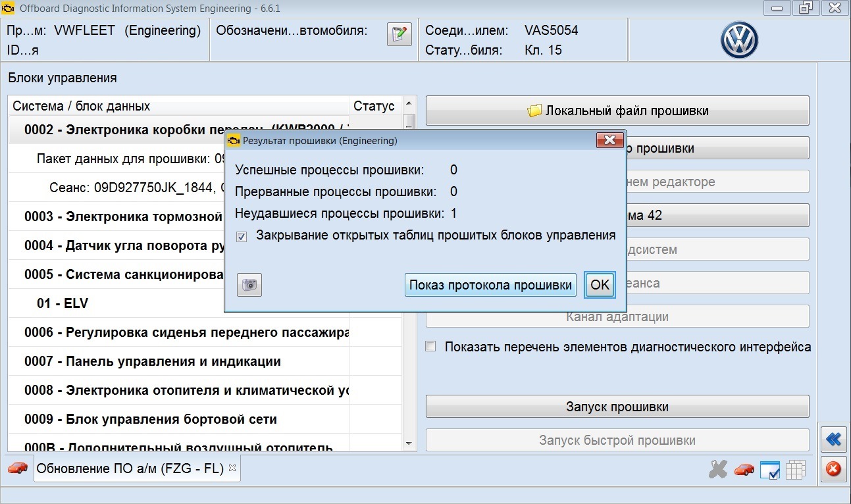Select 0003 - Электроника тормозной row

point(205,216)
